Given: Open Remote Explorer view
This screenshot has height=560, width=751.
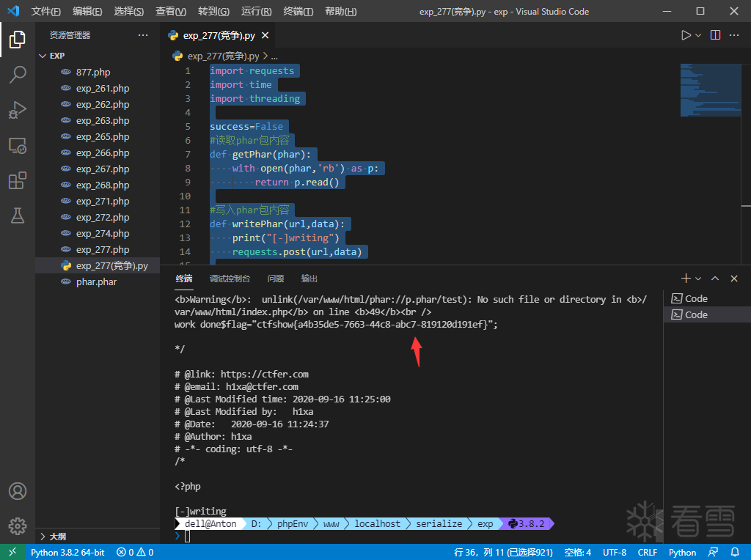Looking at the screenshot, I should pyautogui.click(x=18, y=146).
